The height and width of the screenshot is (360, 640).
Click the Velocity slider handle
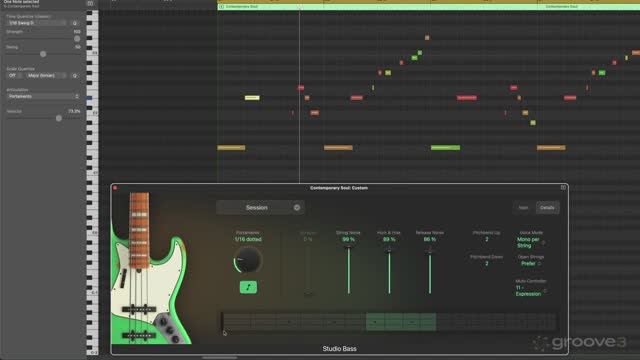tap(59, 118)
